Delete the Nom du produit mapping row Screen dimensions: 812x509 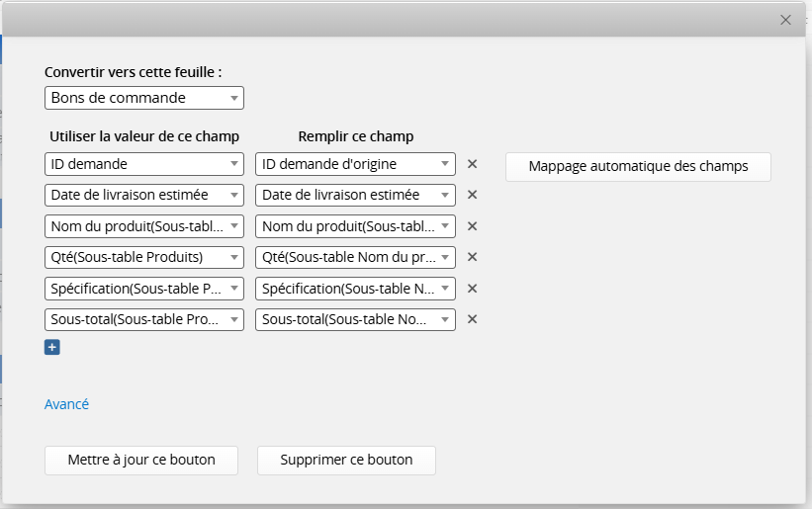(472, 226)
